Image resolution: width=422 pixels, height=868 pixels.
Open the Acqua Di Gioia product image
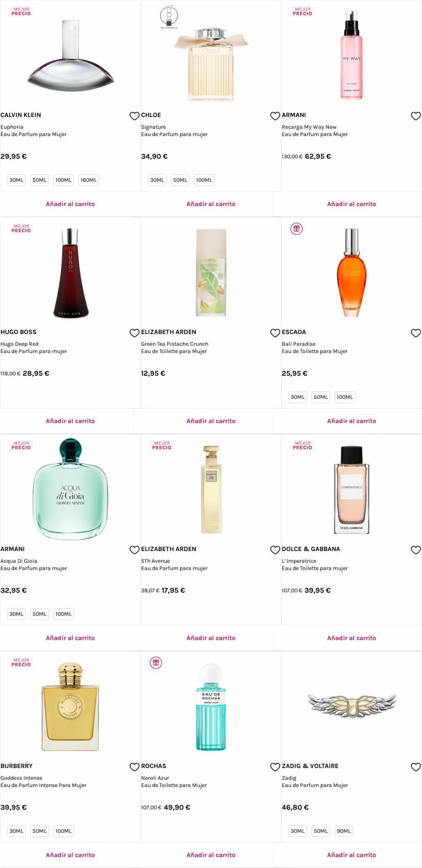[x=70, y=488]
